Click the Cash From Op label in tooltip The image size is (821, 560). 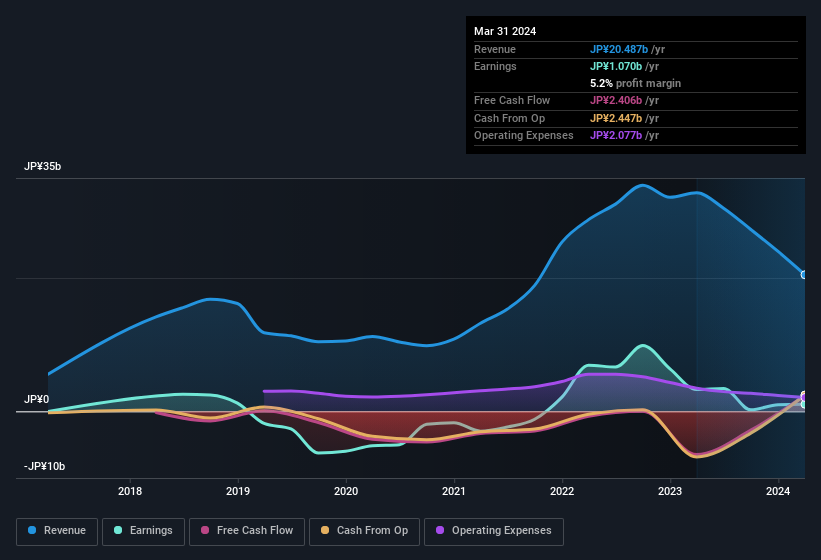509,118
